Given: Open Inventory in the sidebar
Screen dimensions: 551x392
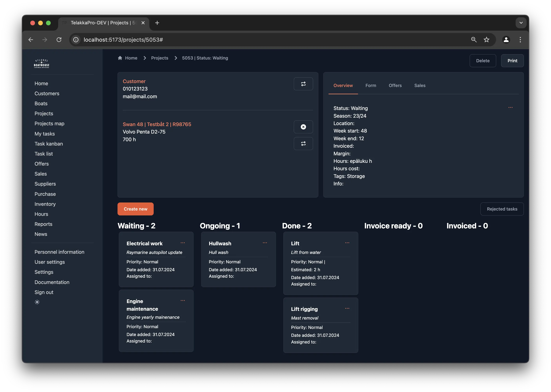Looking at the screenshot, I should (x=45, y=204).
